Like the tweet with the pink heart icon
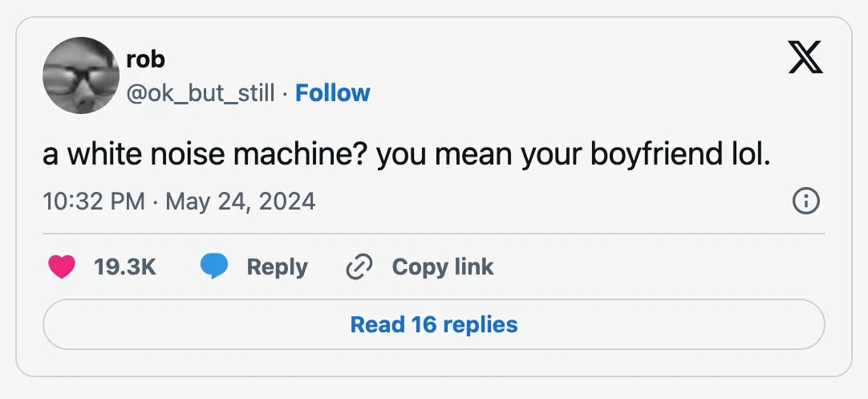 pos(62,267)
